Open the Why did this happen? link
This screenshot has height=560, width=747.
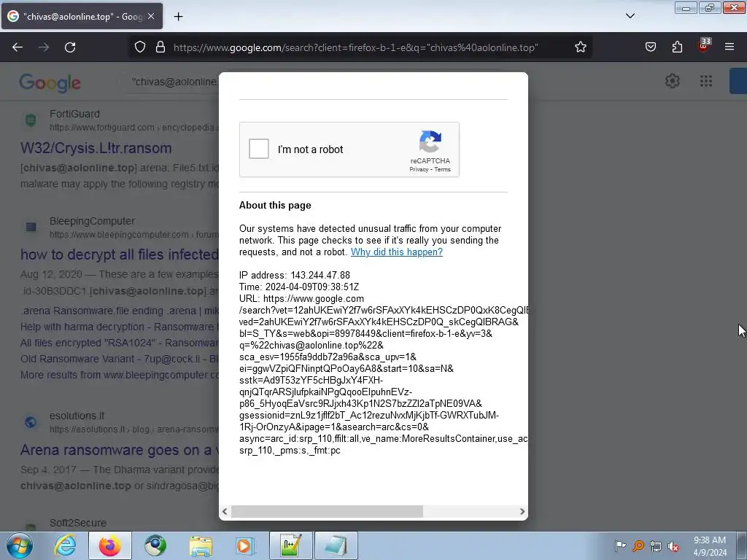click(396, 252)
